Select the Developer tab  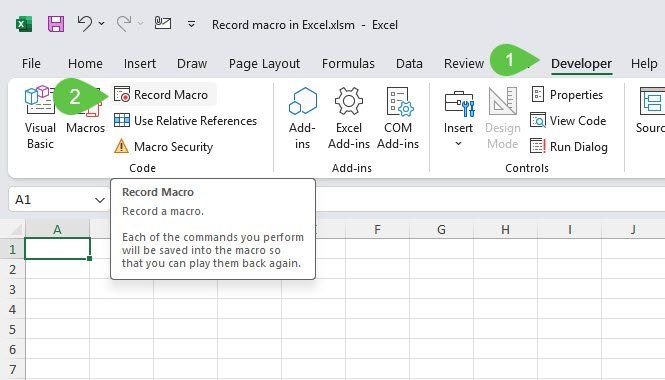point(581,64)
